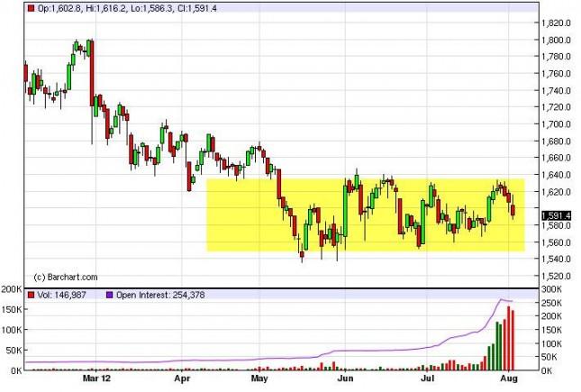Click the tallest green volume bar
Image resolution: width=581 pixels, height=392 pixels.
pyautogui.click(x=497, y=346)
